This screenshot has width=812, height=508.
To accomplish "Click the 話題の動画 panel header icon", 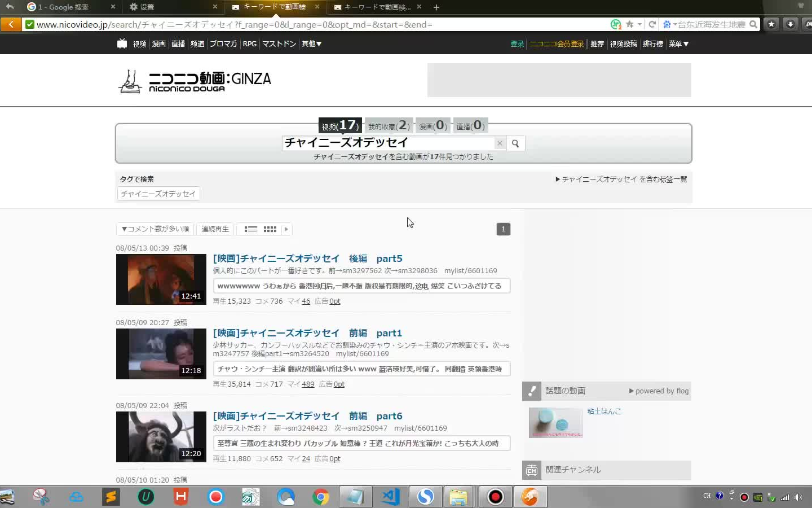I will (532, 391).
